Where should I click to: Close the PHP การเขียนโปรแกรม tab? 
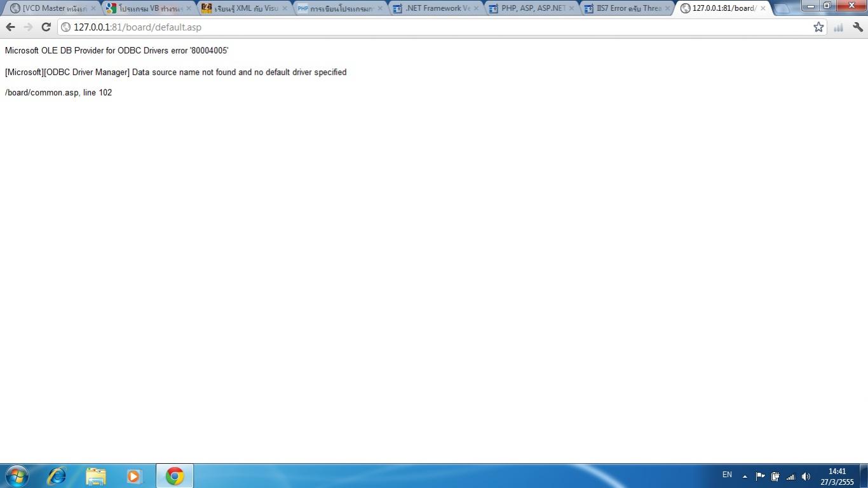click(x=380, y=8)
